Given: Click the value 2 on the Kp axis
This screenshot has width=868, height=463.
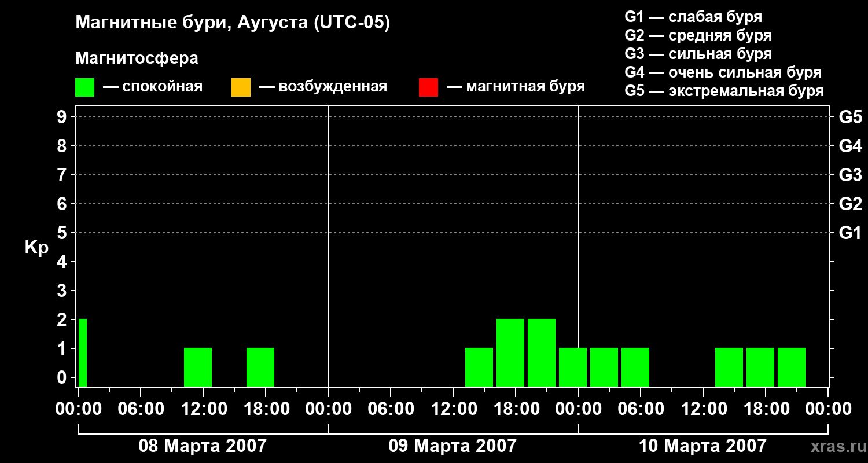Looking at the screenshot, I should pos(63,320).
